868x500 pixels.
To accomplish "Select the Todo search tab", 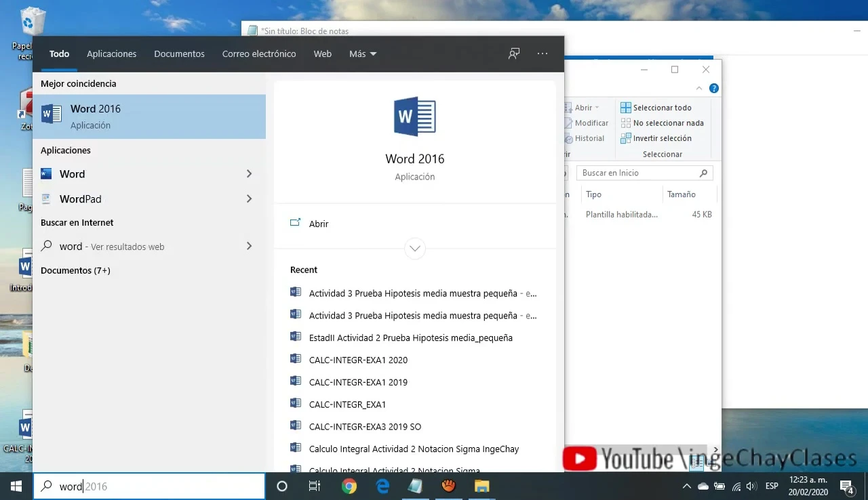I will tap(59, 54).
